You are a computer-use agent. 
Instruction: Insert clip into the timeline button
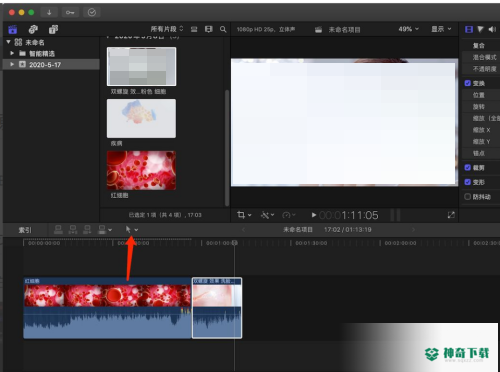coord(73,229)
